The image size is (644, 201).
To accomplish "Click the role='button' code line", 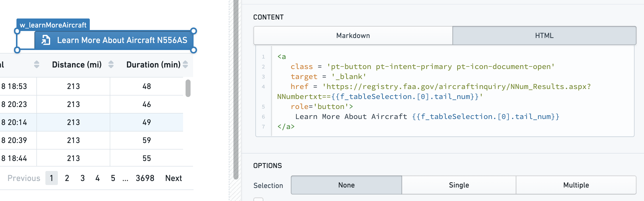I will [322, 107].
